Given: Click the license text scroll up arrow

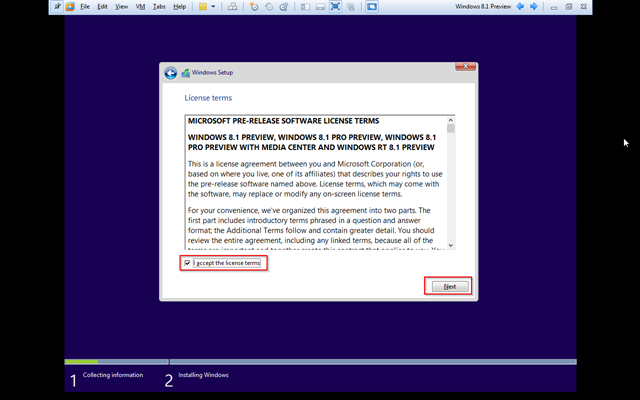Looking at the screenshot, I should tap(451, 120).
